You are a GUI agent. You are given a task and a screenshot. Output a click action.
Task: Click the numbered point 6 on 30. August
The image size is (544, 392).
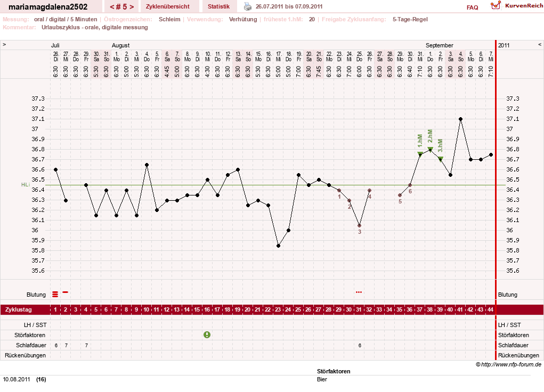click(410, 185)
